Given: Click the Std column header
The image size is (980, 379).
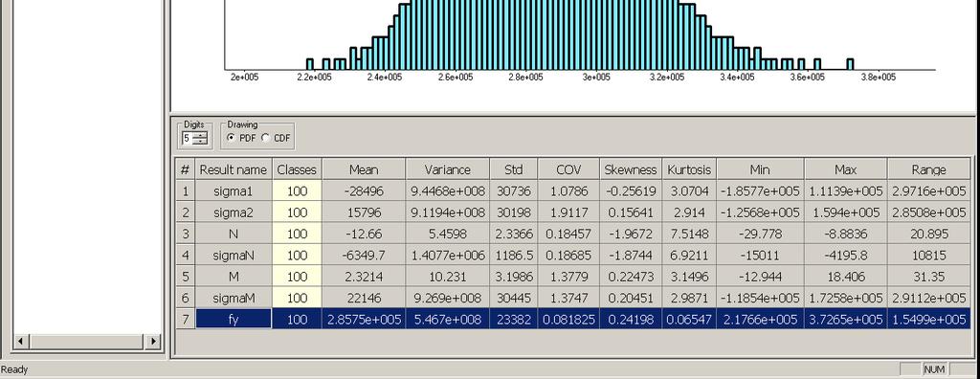Looking at the screenshot, I should (x=513, y=169).
